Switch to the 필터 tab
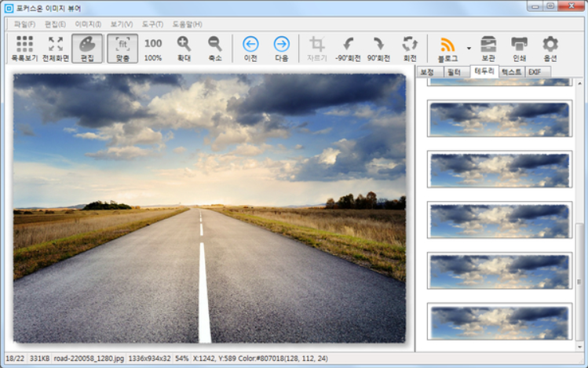This screenshot has height=368, width=588. [453, 71]
